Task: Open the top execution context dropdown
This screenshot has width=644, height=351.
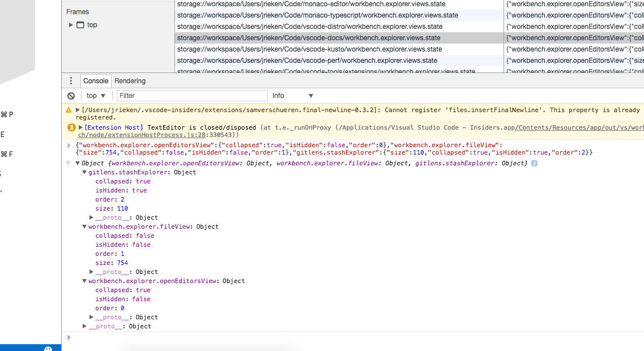Action: pos(96,96)
